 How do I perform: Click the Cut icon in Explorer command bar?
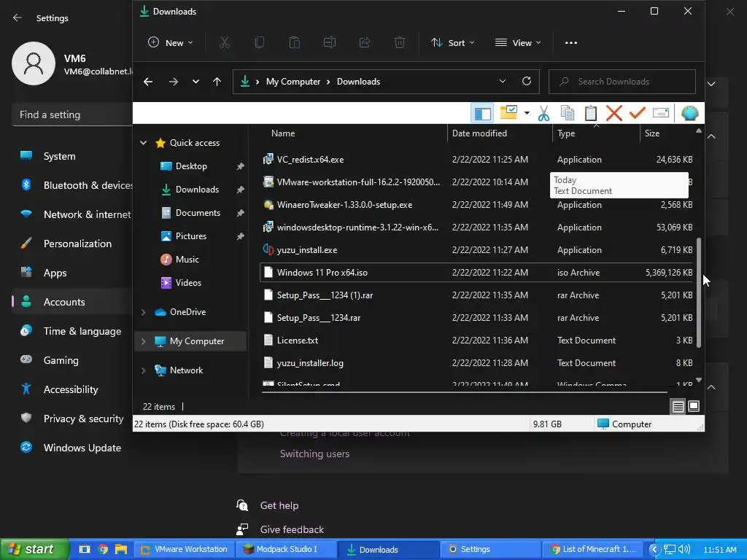tap(225, 43)
